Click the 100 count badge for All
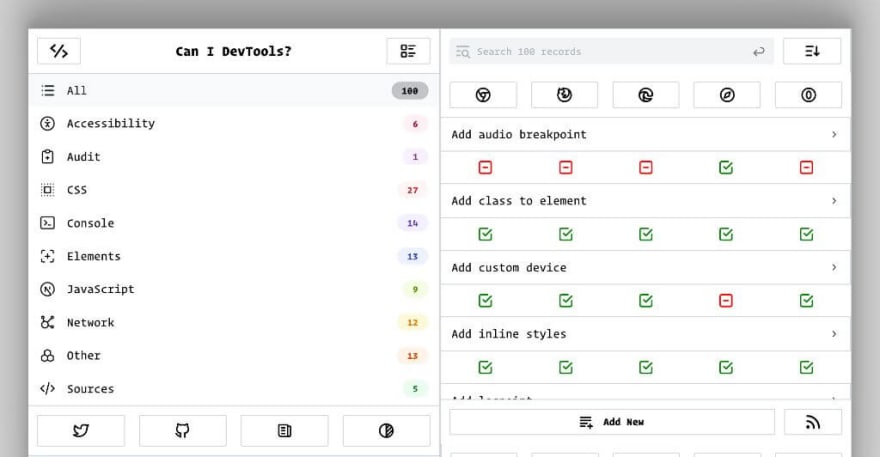Image resolution: width=880 pixels, height=457 pixels. click(x=410, y=90)
